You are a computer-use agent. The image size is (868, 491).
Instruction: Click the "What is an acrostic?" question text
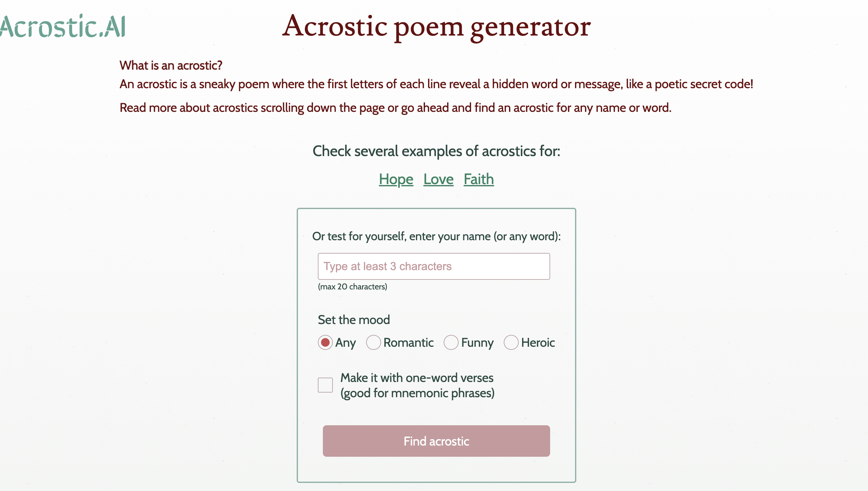[x=171, y=65]
